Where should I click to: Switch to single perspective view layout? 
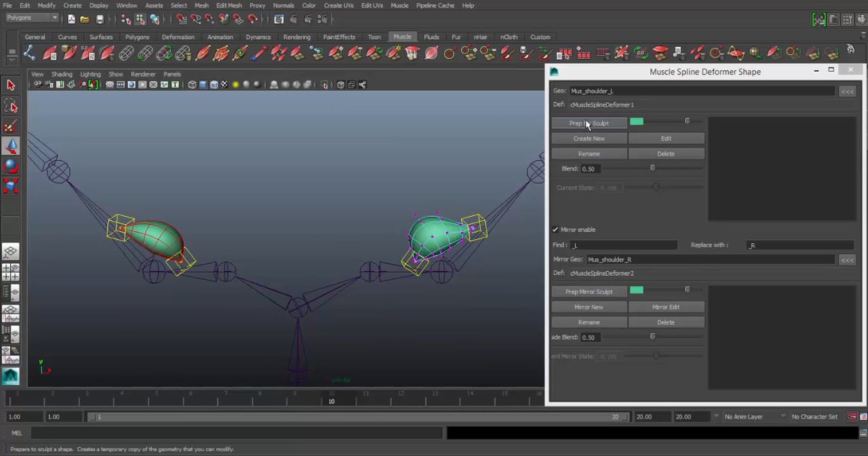click(10, 253)
